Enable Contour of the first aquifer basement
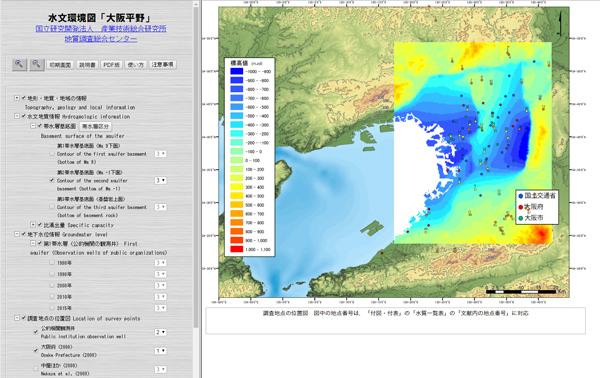Viewport: 600px width, 378px height. tap(52, 153)
